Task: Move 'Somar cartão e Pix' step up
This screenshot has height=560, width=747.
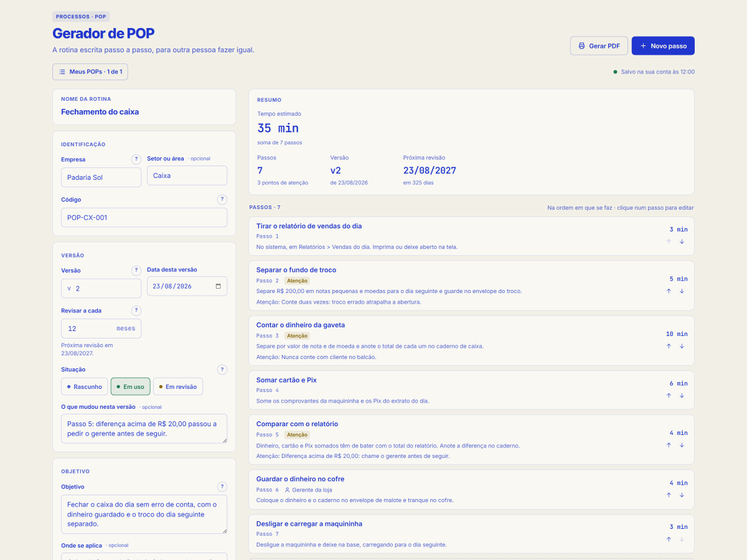Action: [669, 395]
